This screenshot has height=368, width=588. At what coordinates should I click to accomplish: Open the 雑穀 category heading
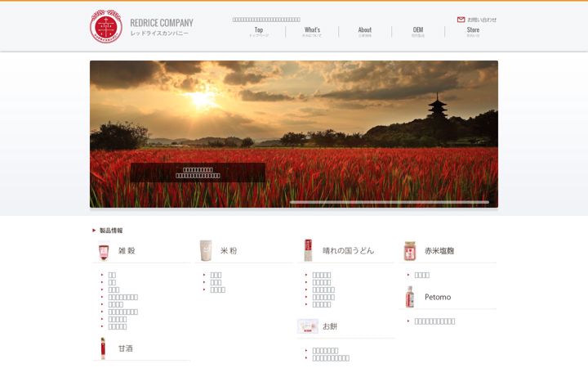127,250
